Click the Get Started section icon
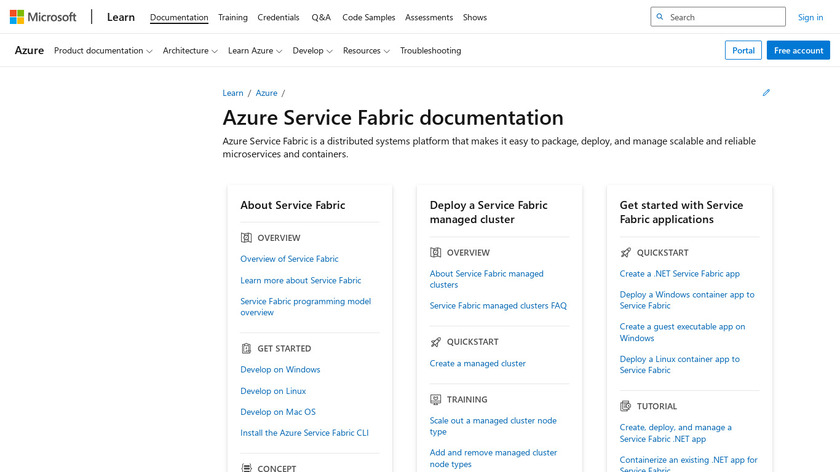The height and width of the screenshot is (472, 840). 246,348
